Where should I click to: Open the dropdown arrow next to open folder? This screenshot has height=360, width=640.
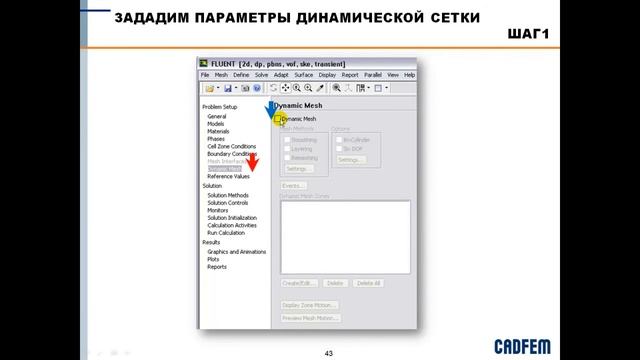pyautogui.click(x=218, y=88)
